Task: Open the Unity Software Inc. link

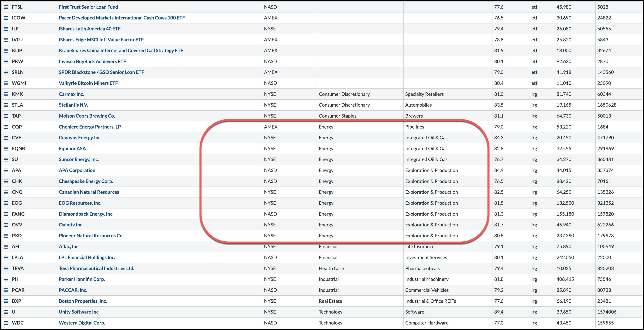Action: pyautogui.click(x=79, y=312)
